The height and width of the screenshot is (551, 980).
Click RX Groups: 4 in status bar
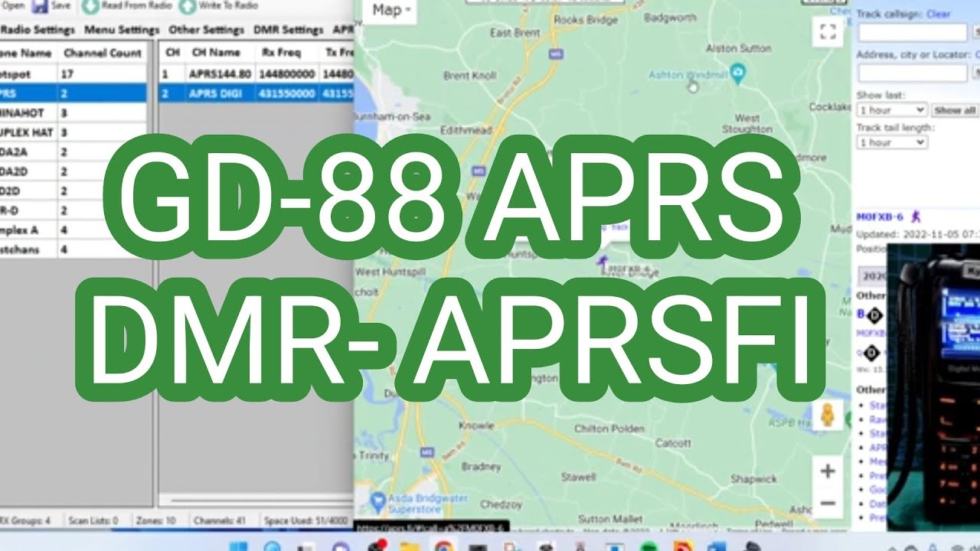[x=26, y=520]
